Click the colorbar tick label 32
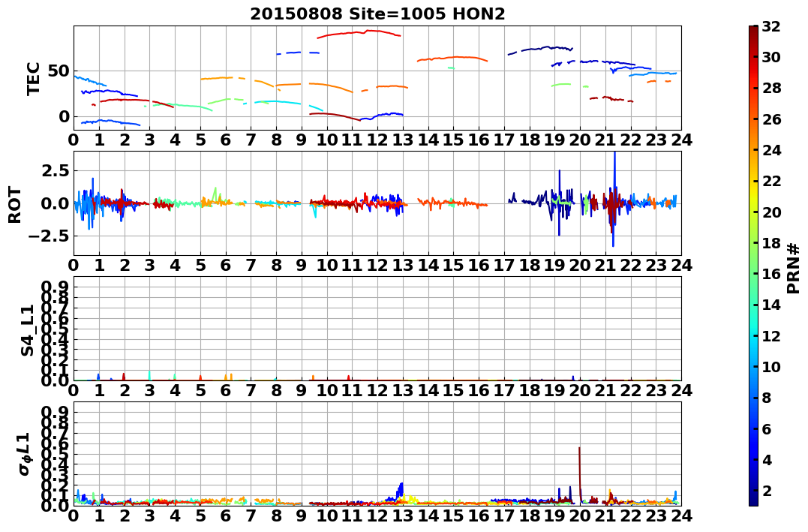This screenshot has width=808, height=532. coord(771,26)
